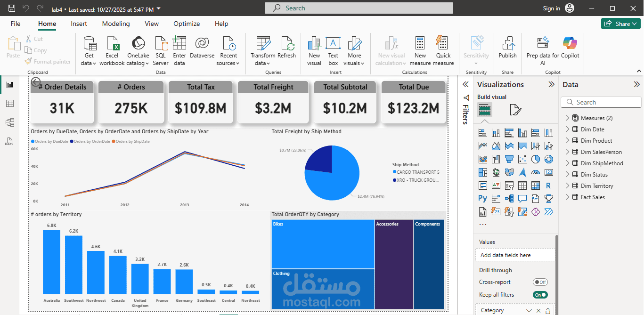Lock the Category filter field
Viewport: 644px width, 315px height.
click(547, 310)
